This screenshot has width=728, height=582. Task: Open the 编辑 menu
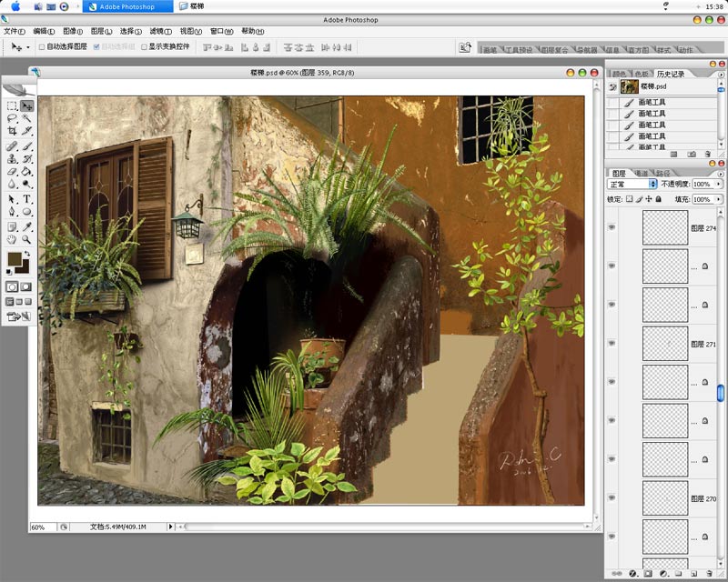coord(44,31)
